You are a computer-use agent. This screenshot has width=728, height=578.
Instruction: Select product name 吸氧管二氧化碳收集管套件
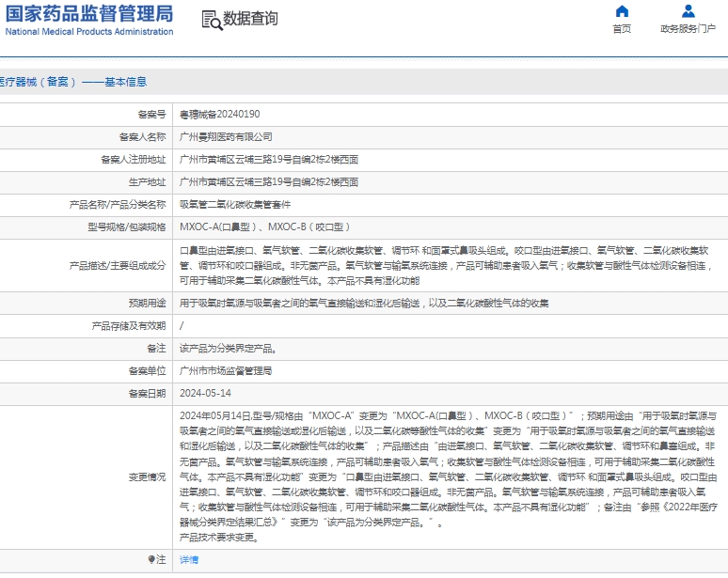point(235,205)
